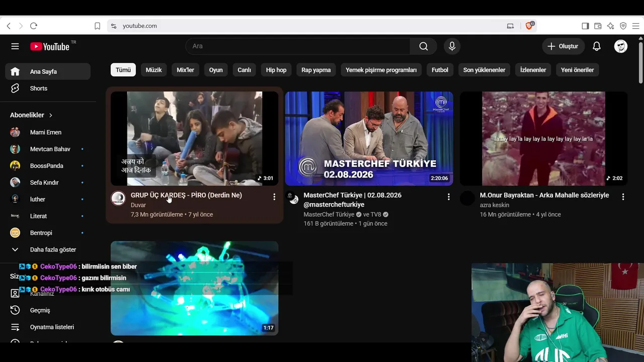Open BoossPanda subscription channel

click(48, 166)
